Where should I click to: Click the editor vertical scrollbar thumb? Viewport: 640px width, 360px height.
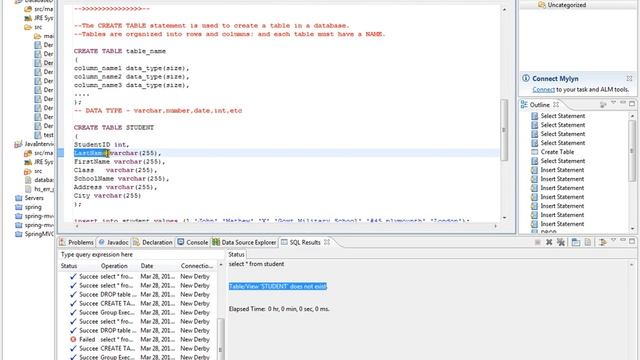pos(504,130)
